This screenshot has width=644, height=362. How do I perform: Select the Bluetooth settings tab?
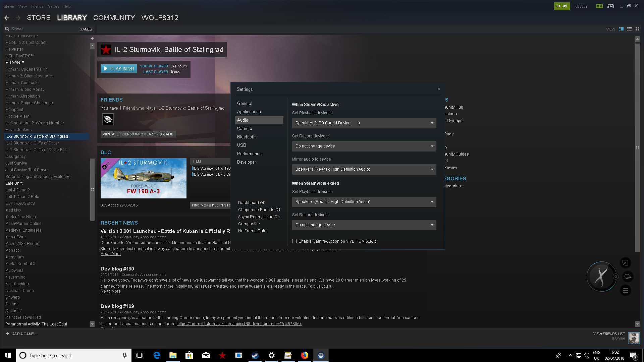[246, 137]
